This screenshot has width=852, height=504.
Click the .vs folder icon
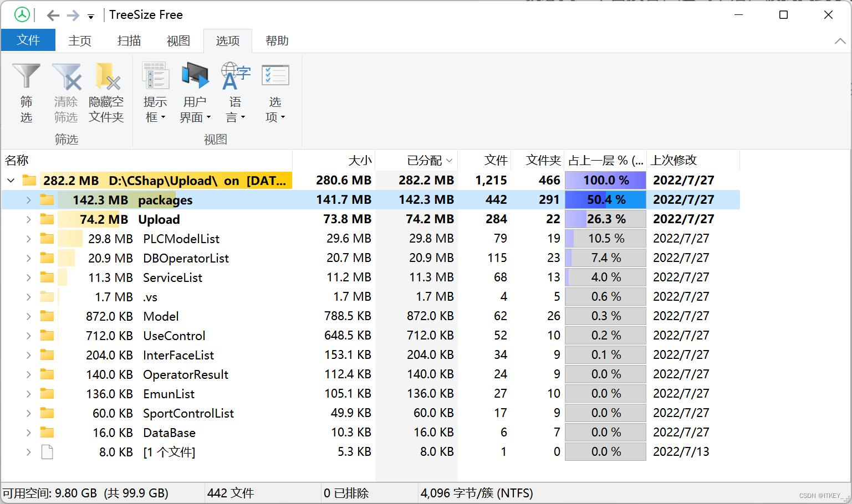[x=47, y=297]
